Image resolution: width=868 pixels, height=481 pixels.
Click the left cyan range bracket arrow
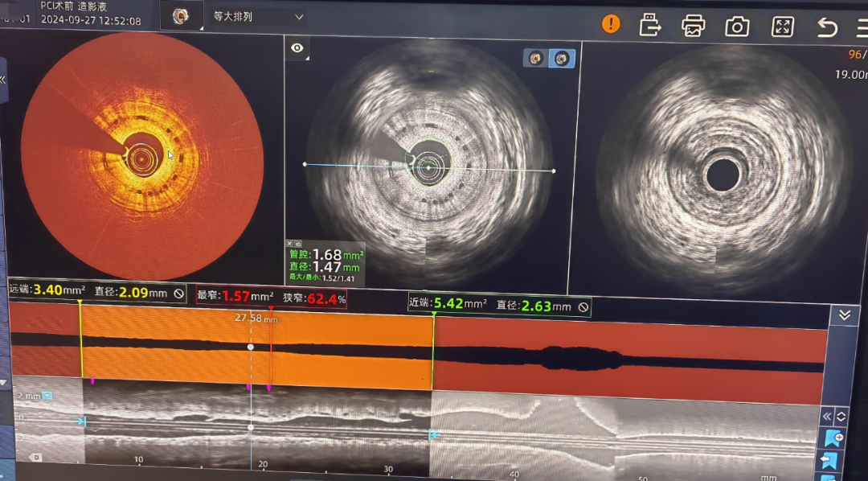81,421
